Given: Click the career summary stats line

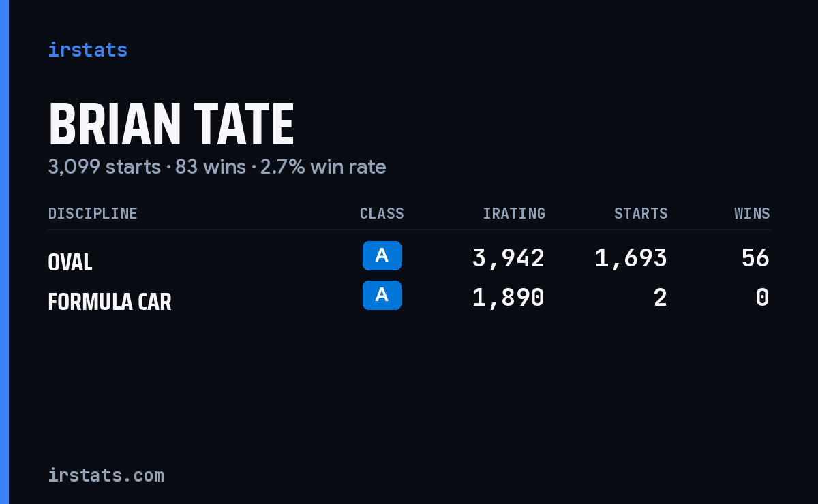Looking at the screenshot, I should coord(217,167).
